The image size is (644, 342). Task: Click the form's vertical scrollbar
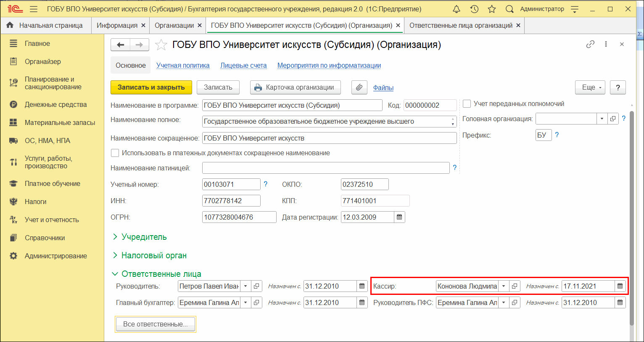click(631, 219)
